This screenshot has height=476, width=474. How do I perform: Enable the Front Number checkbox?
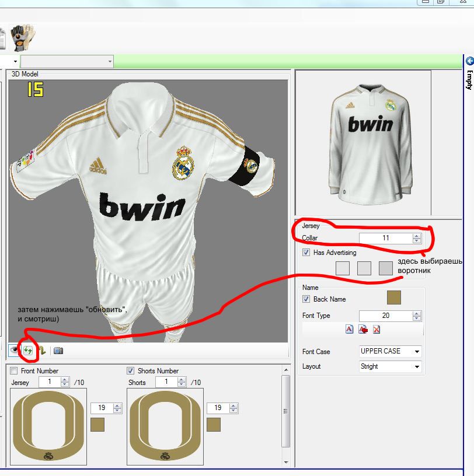tap(13, 370)
